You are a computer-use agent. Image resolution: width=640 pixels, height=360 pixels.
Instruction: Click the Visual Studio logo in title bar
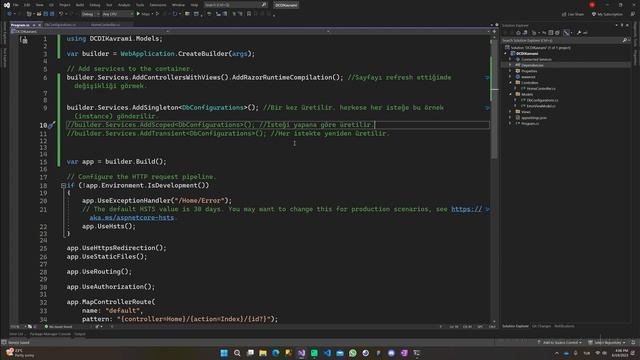(x=7, y=5)
